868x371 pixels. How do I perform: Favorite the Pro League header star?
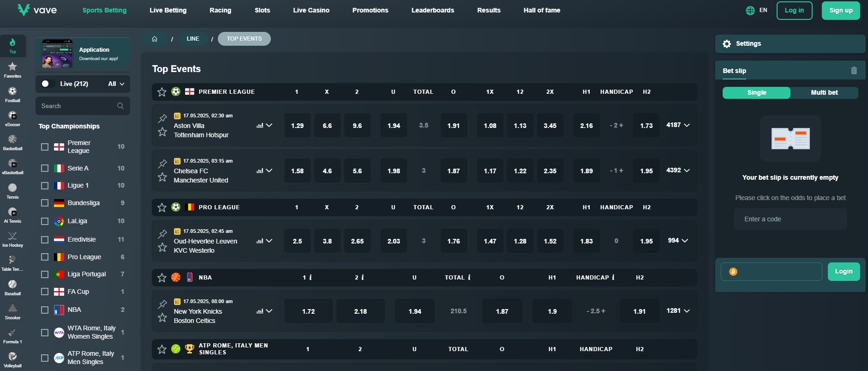162,207
